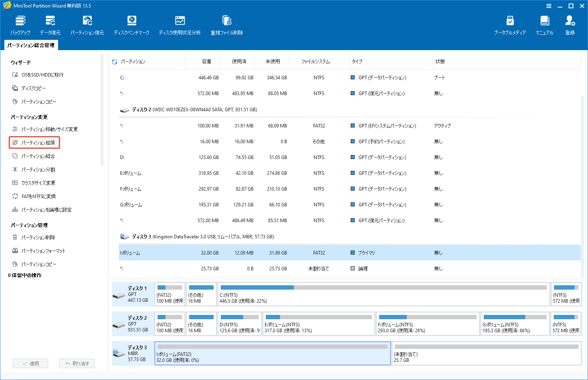This screenshot has height=380, width=588.
Task: Launch the Data Recovery (データ復元) tool
Action: coord(50,24)
